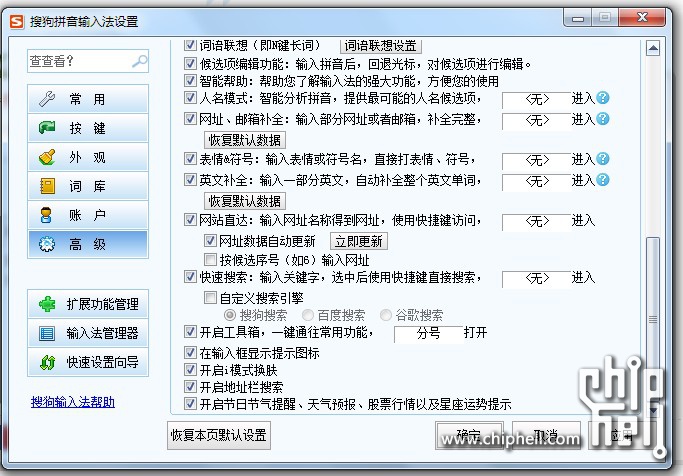Disable 开启地址栏搜索 checkbox
683x476 pixels.
pos(190,387)
